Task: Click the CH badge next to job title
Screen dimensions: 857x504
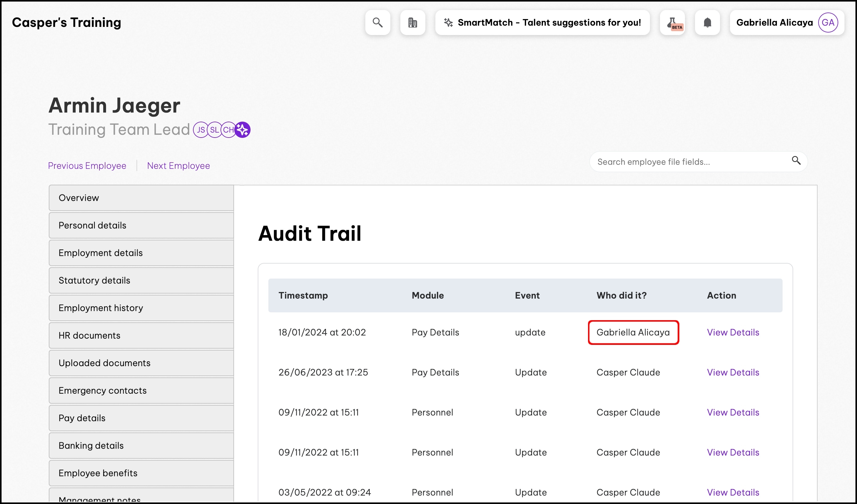Action: tap(228, 130)
